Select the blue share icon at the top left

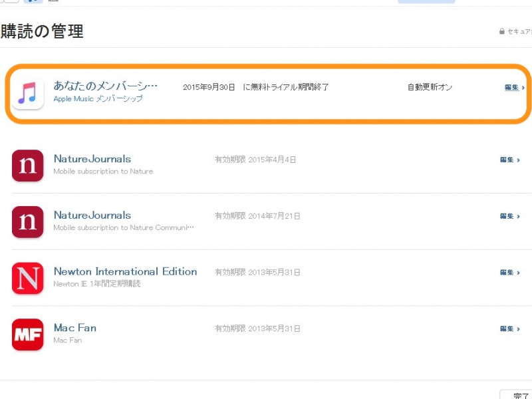click(x=31, y=2)
